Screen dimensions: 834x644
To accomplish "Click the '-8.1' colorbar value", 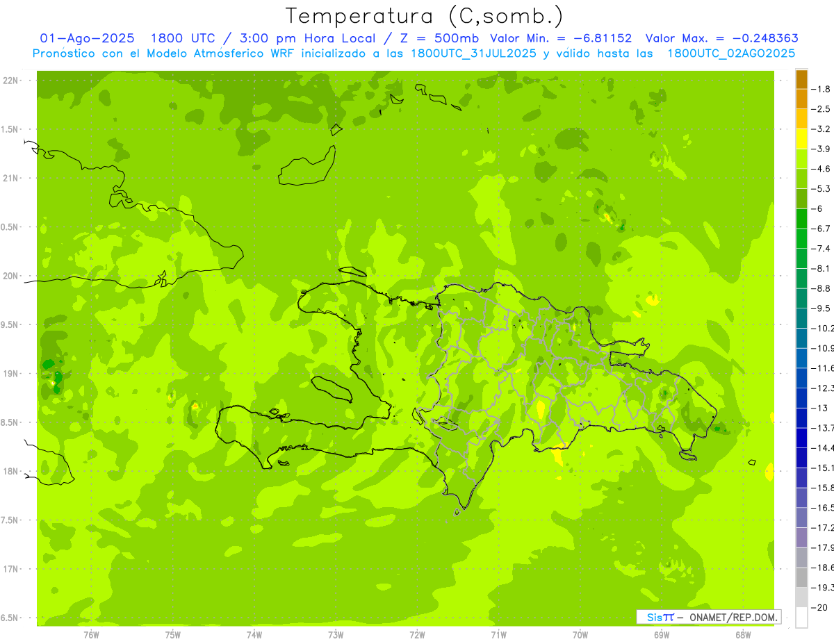I will coord(821,268).
